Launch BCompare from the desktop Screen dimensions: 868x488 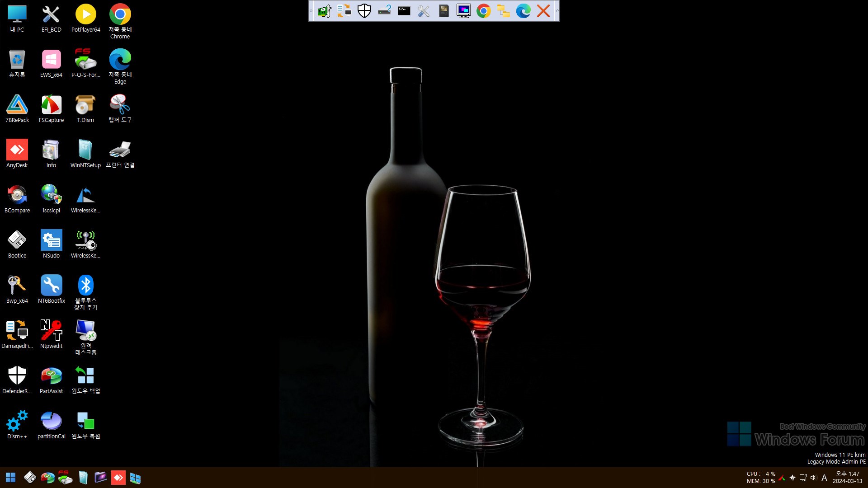coord(17,200)
